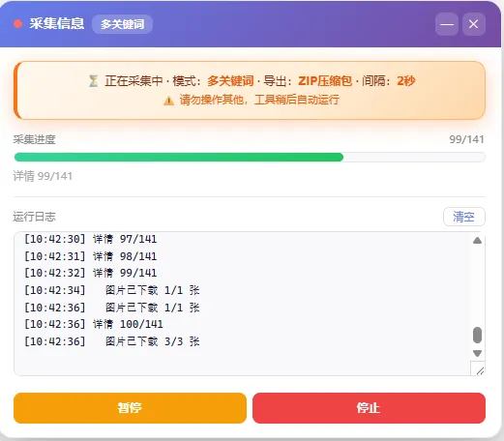
Task: Click the 采集信息 window title
Action: [57, 24]
